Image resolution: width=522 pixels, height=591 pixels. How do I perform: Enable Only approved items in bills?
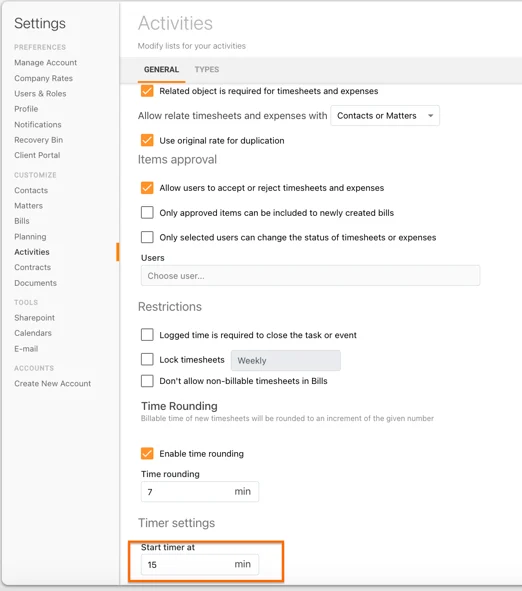click(147, 213)
